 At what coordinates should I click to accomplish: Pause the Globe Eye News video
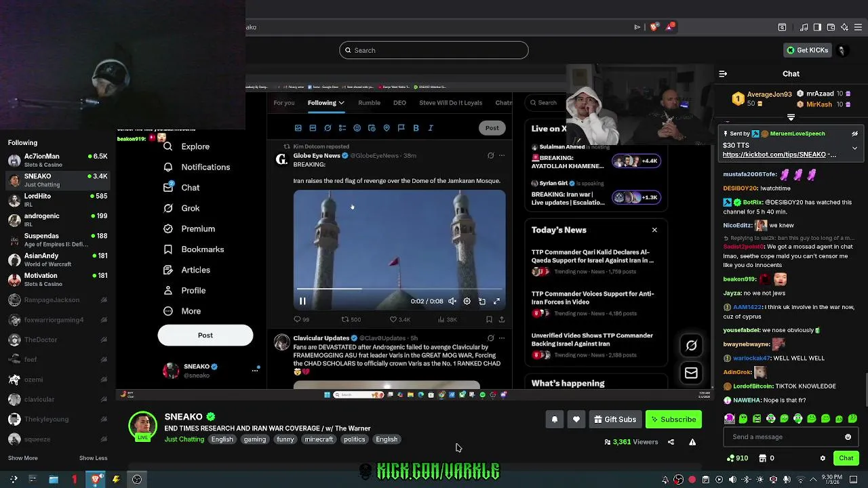coord(302,302)
